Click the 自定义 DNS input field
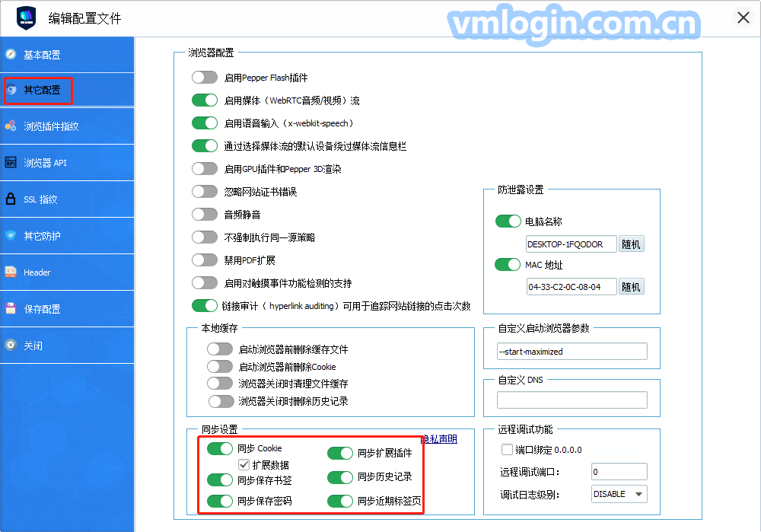The image size is (761, 532). [x=572, y=400]
